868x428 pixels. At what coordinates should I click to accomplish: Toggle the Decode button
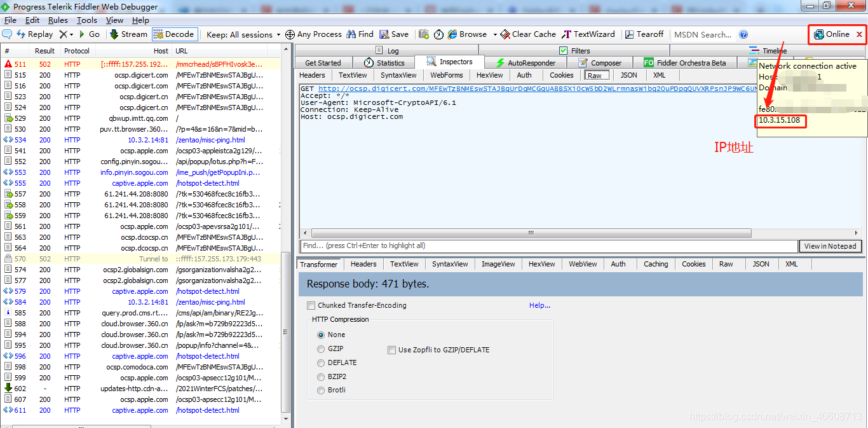coord(174,34)
